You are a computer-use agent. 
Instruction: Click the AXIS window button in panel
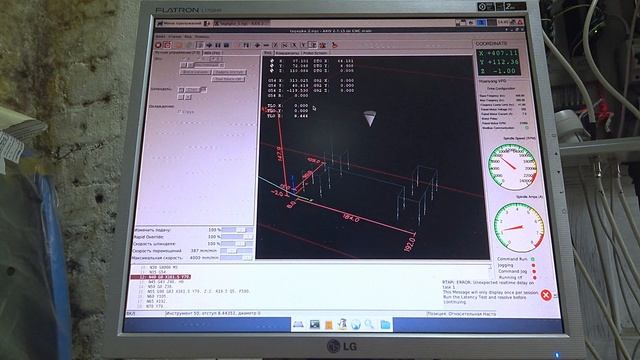coord(241,23)
